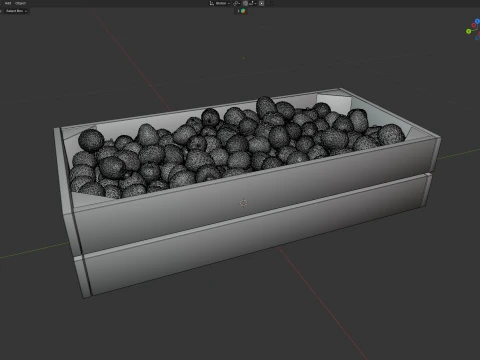Image resolution: width=480 pixels, height=360 pixels.
Task: Click the green Y axis gizmo ball
Action: pyautogui.click(x=469, y=31)
